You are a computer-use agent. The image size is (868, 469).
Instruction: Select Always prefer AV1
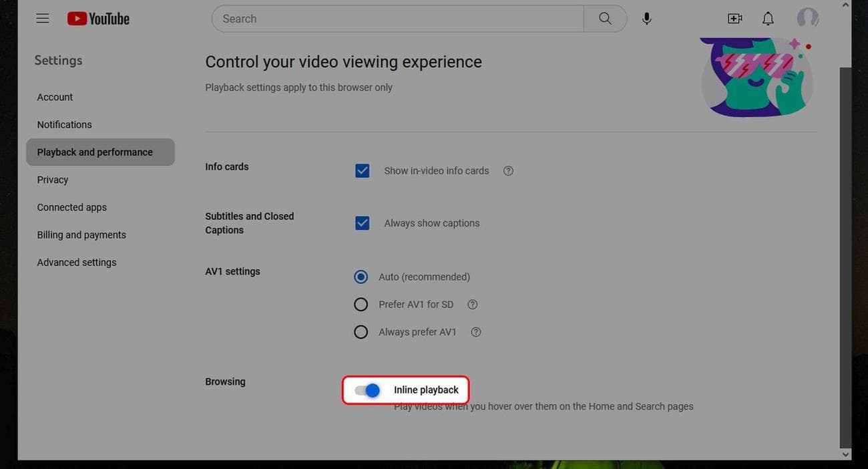tap(361, 331)
